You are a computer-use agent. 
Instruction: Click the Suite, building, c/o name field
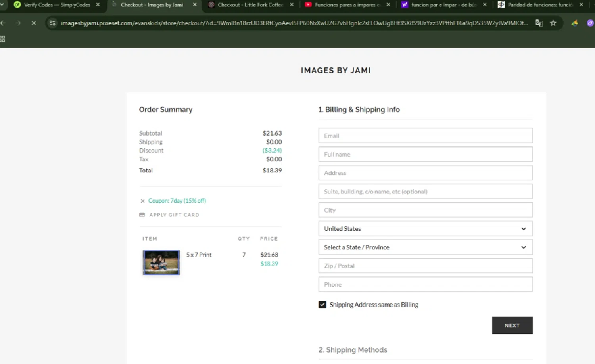click(426, 192)
